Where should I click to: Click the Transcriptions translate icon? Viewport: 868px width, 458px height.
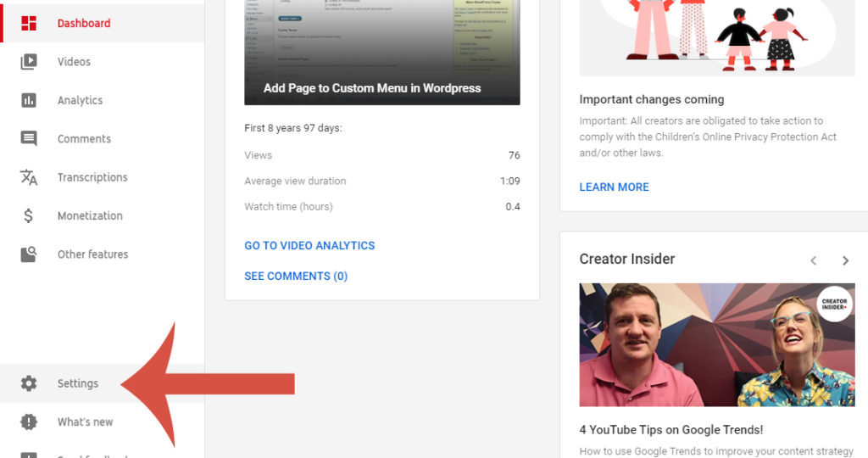[29, 177]
